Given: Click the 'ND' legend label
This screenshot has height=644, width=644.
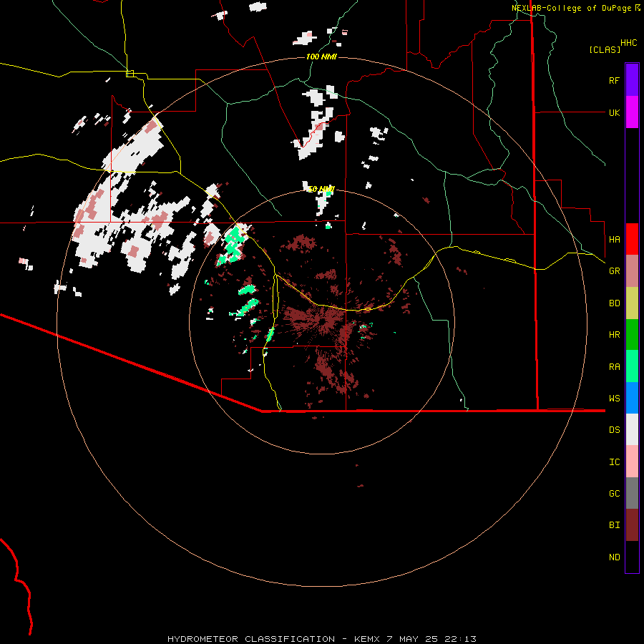Looking at the screenshot, I should [614, 557].
